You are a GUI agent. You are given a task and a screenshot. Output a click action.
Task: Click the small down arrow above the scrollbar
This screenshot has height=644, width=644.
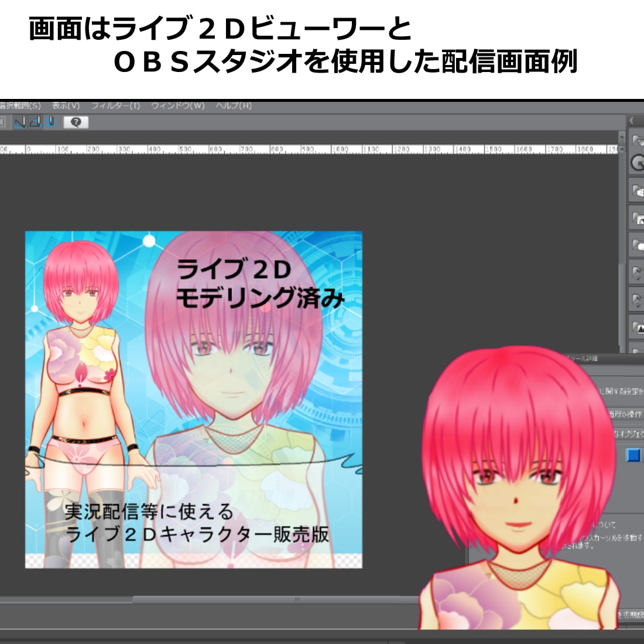point(622,138)
